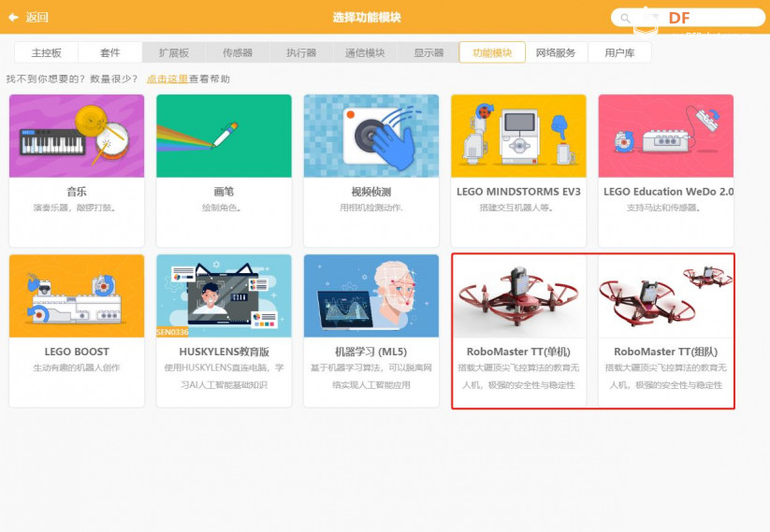
Task: Click the RoboMaster TT(组队) title text
Action: pyautogui.click(x=666, y=352)
